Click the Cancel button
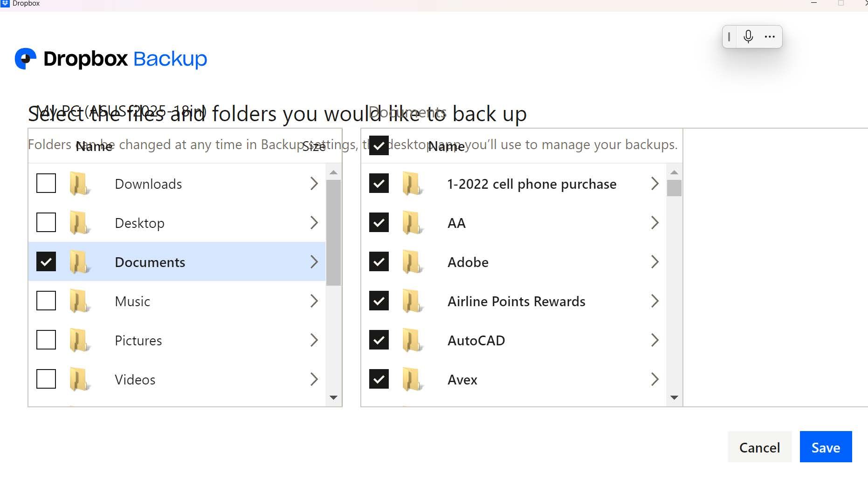This screenshot has width=868, height=480. tap(759, 447)
